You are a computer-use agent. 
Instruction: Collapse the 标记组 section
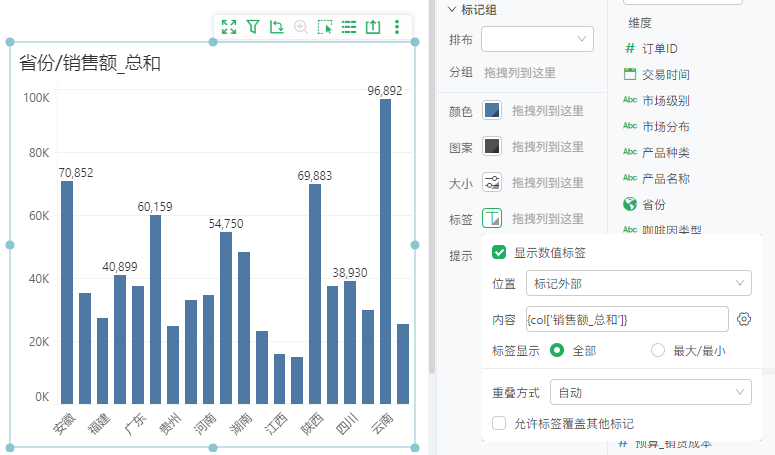pos(452,9)
